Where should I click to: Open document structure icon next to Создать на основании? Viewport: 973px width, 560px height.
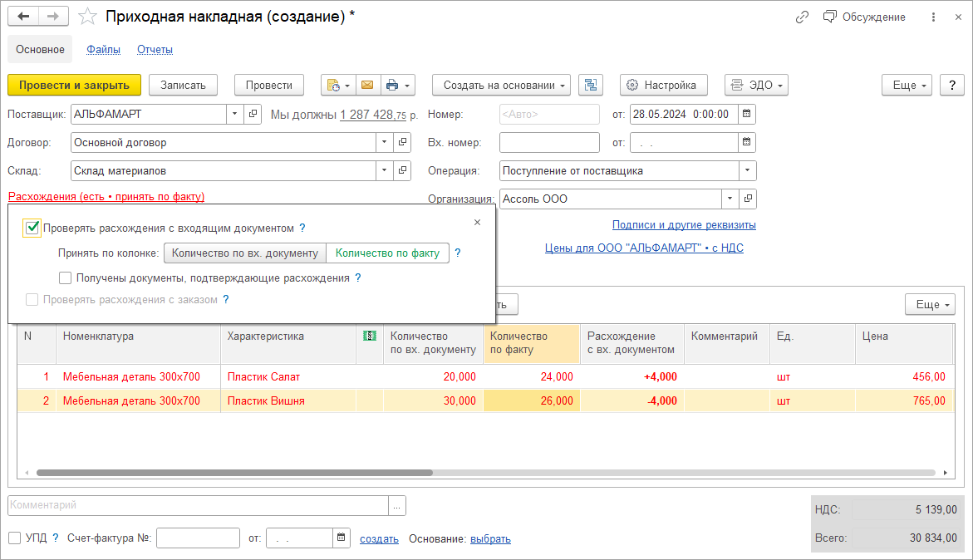[x=591, y=85]
